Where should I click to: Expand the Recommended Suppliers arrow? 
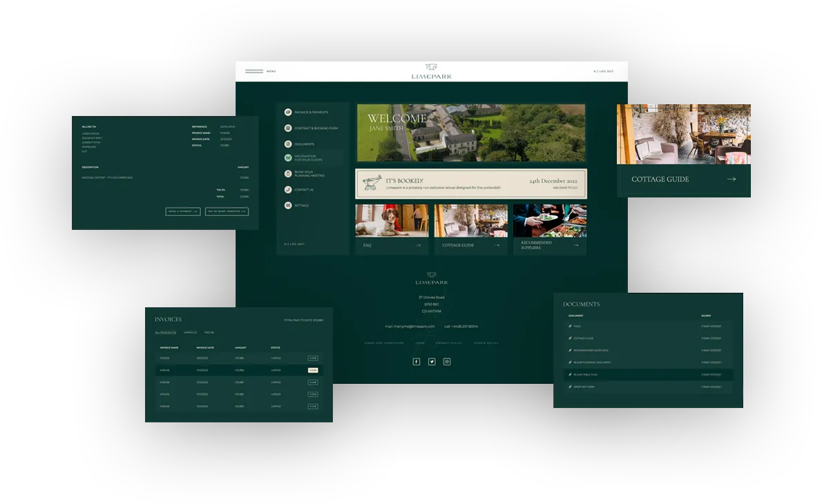(x=575, y=244)
